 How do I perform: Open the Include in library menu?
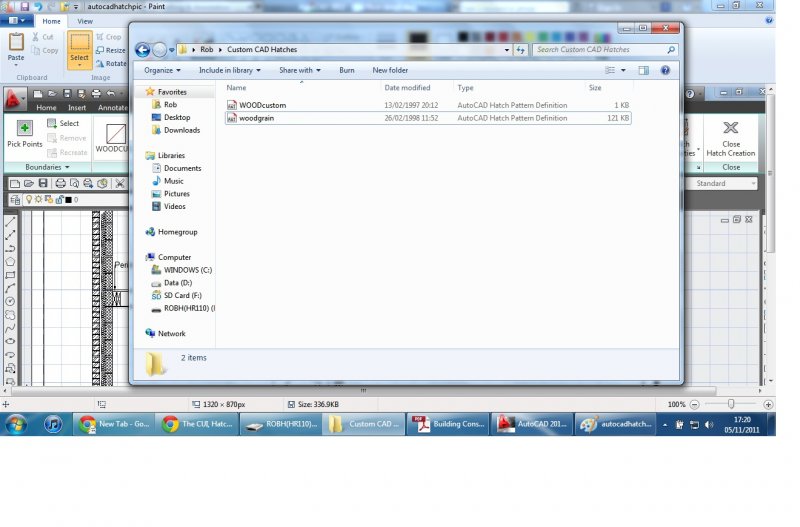point(230,70)
